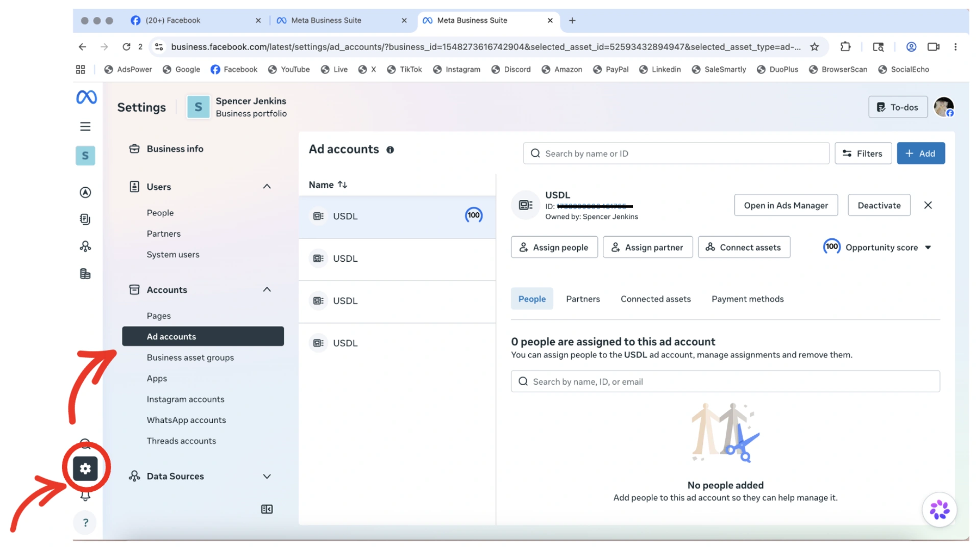The height and width of the screenshot is (551, 980).
Task: Reload the page
Action: 126,47
